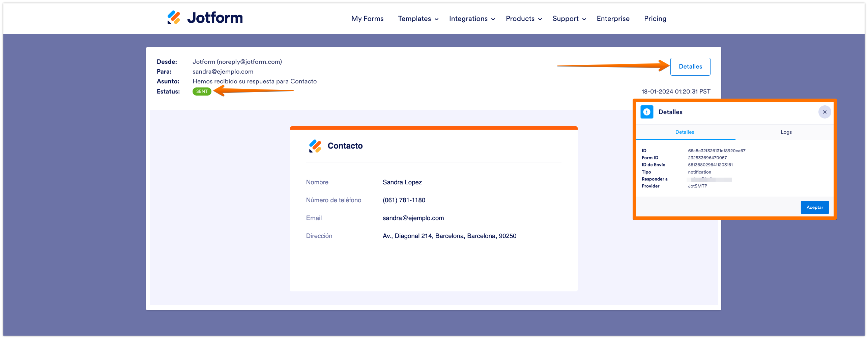Image resolution: width=868 pixels, height=339 pixels.
Task: Click the sender 'Jotform (noreply@jotform.com)'
Action: click(x=237, y=62)
